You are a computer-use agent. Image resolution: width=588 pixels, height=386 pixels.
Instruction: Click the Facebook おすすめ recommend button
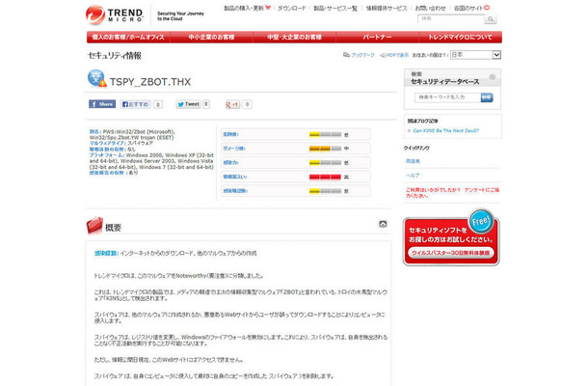click(136, 104)
